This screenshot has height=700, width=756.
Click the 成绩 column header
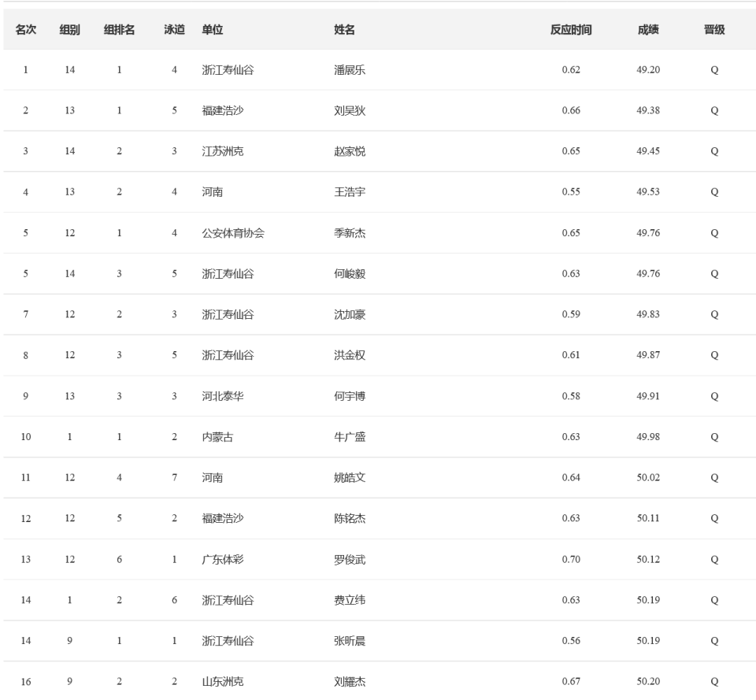tap(648, 30)
